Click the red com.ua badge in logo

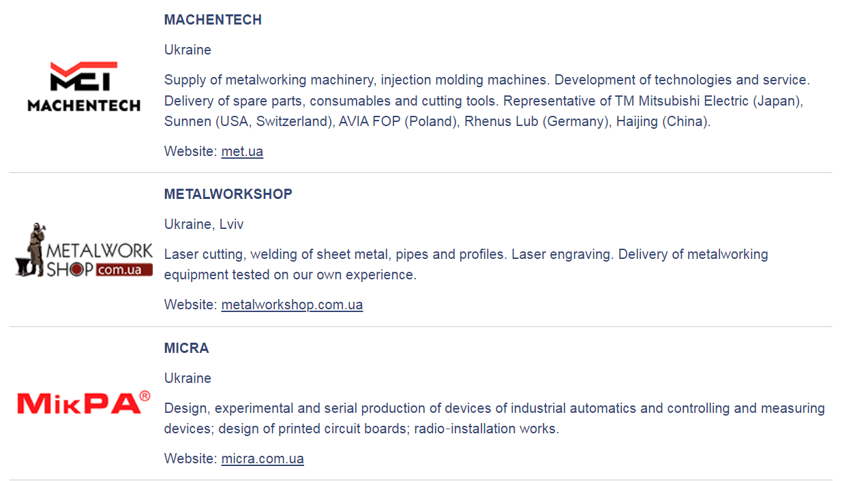(124, 270)
